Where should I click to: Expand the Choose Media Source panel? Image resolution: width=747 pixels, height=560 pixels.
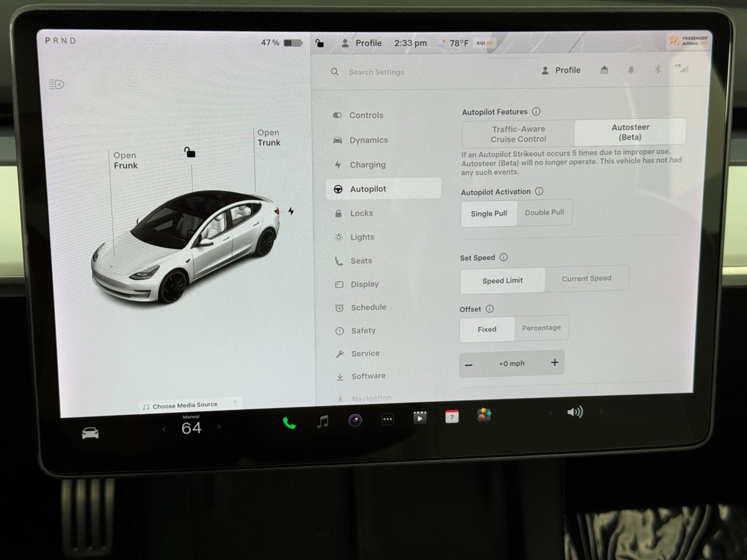click(185, 405)
